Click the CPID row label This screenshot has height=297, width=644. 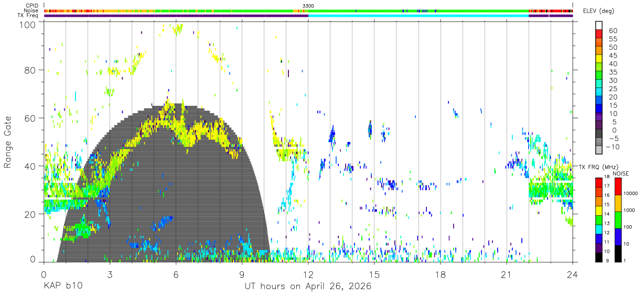[31, 6]
